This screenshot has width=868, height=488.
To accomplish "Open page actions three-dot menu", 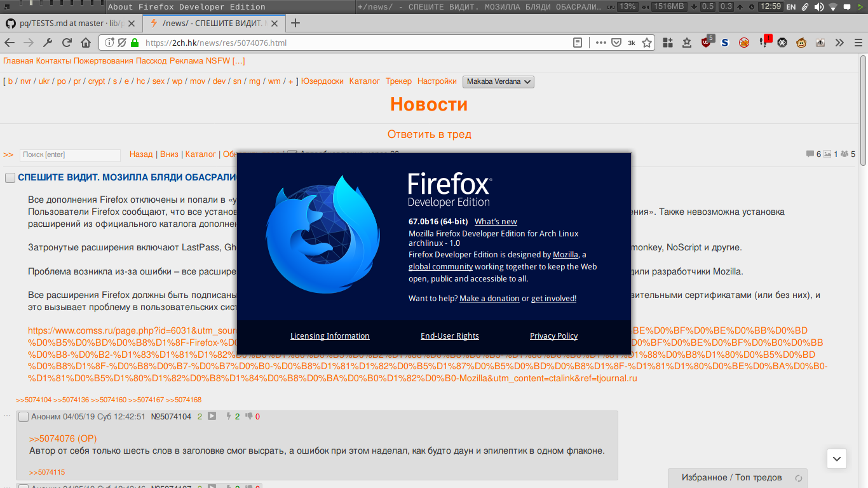I will pos(600,43).
